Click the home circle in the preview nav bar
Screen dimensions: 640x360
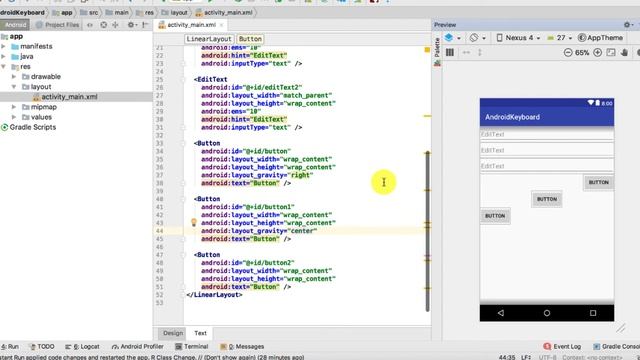pyautogui.click(x=547, y=313)
